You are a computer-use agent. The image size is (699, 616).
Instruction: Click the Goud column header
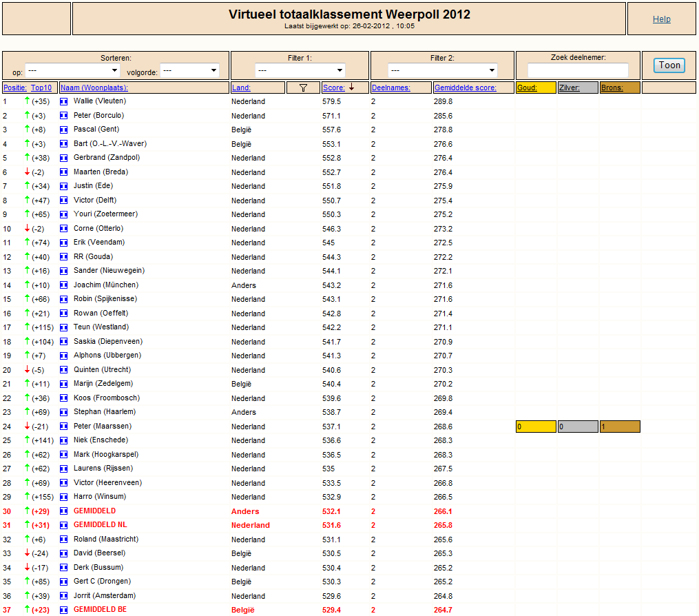(527, 88)
